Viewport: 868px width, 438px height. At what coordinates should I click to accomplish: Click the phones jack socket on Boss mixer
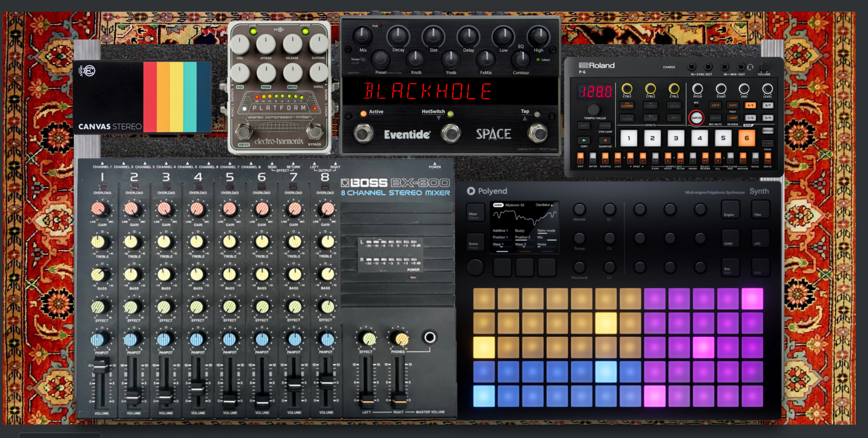[x=430, y=337]
